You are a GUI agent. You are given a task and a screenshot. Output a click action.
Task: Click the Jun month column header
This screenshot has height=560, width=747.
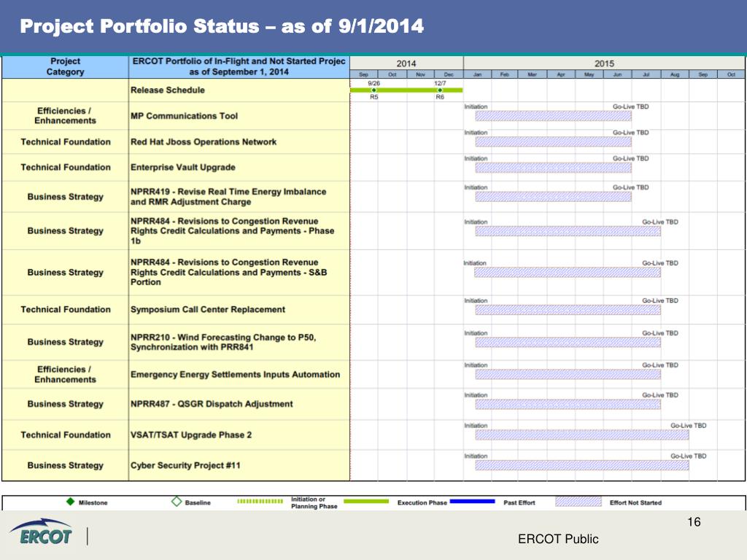pyautogui.click(x=617, y=74)
